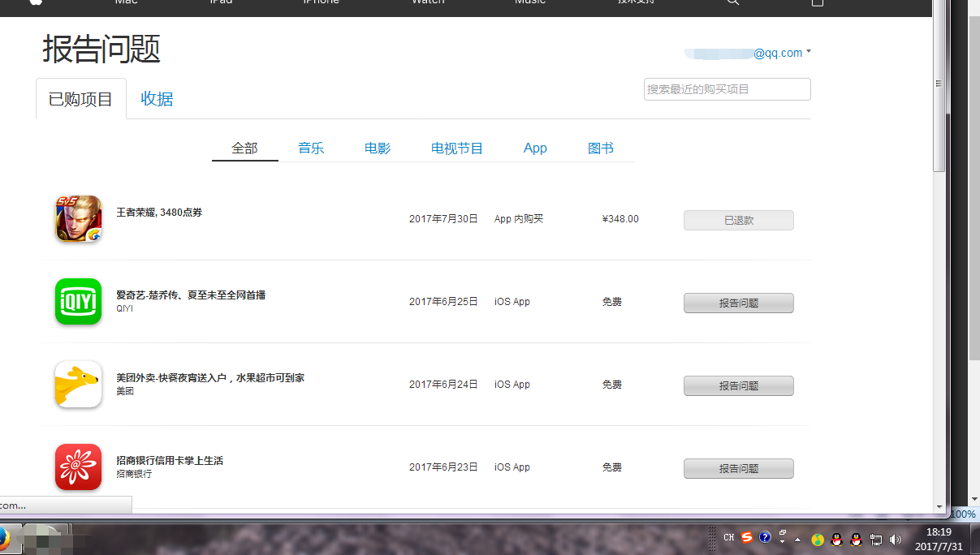The width and height of the screenshot is (980, 555).
Task: Open the taskbar clock showing 18:19
Action: click(x=939, y=539)
